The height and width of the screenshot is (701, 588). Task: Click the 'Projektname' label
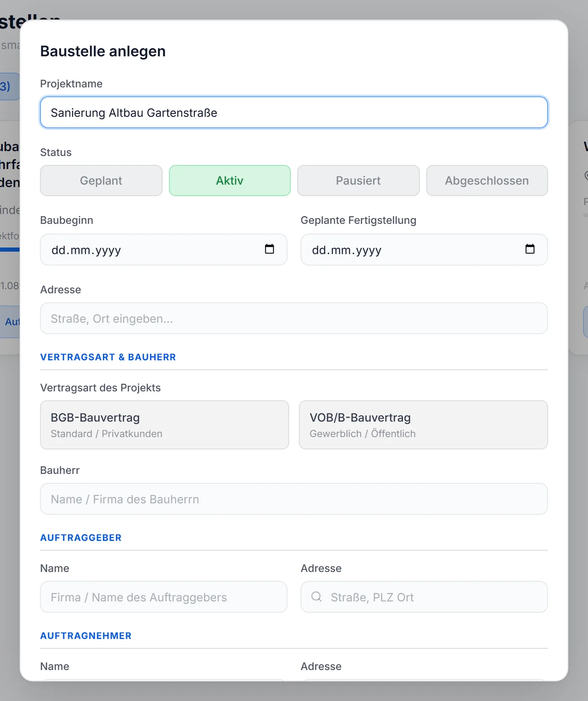coord(71,84)
